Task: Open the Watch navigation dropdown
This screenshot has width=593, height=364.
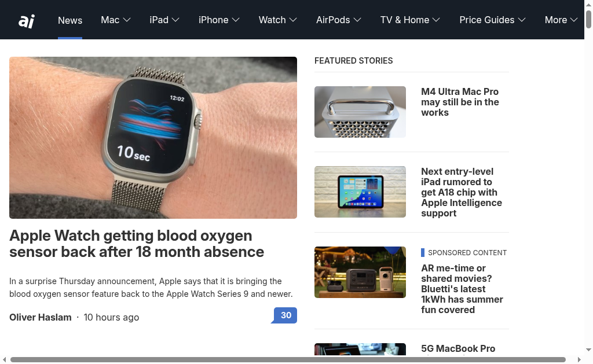Action: click(277, 20)
